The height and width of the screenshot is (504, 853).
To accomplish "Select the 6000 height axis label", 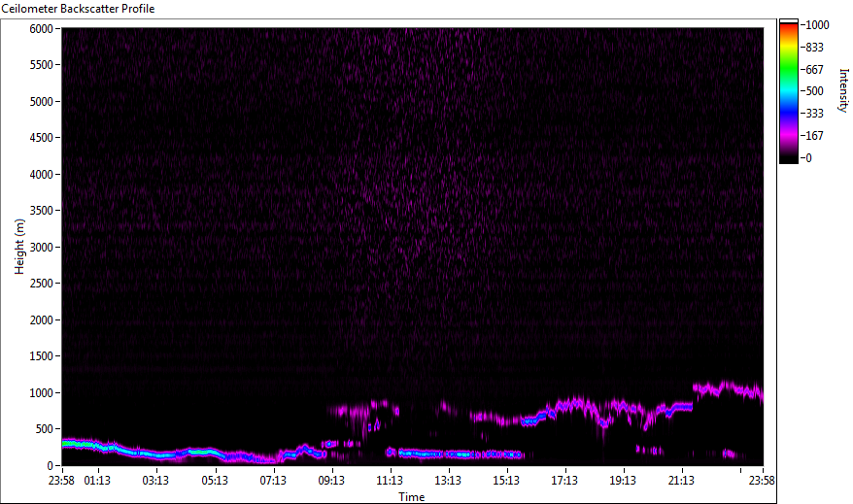I will click(42, 29).
